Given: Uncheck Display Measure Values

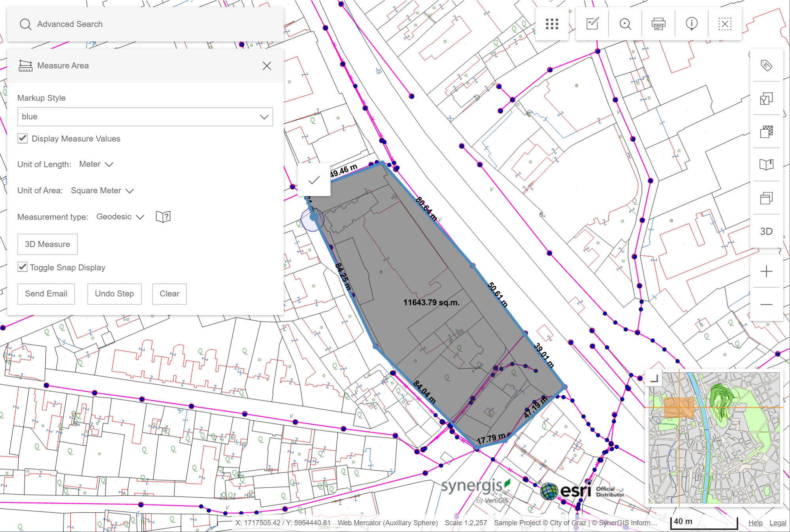Looking at the screenshot, I should coord(22,138).
